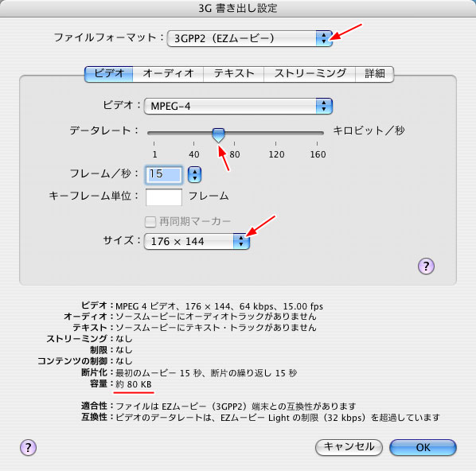The height and width of the screenshot is (471, 476).
Task: Click the 適合性 compatibility message
Action: [236, 406]
